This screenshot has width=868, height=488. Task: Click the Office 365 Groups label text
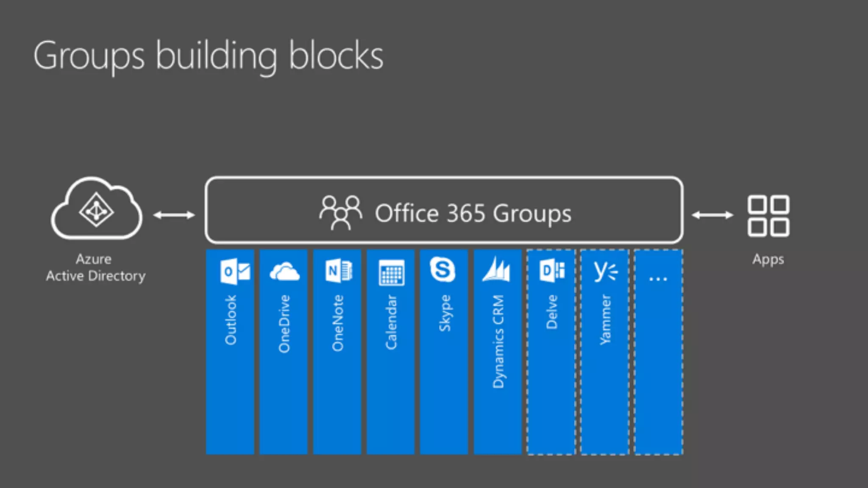(473, 213)
